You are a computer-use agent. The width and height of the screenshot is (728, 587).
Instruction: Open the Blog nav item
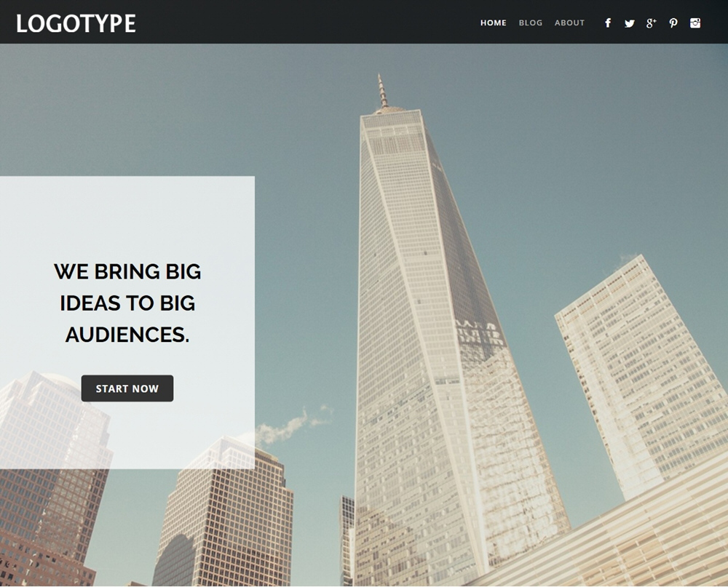click(x=530, y=23)
